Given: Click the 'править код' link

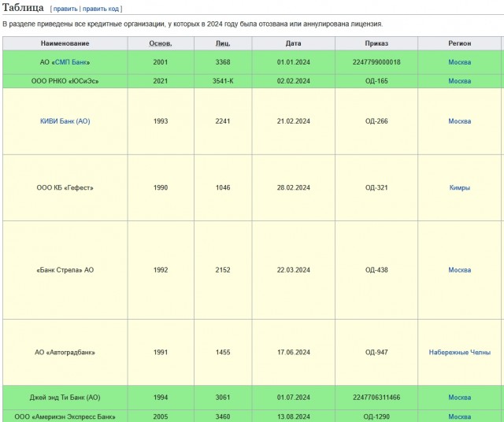Looking at the screenshot, I should tap(101, 9).
